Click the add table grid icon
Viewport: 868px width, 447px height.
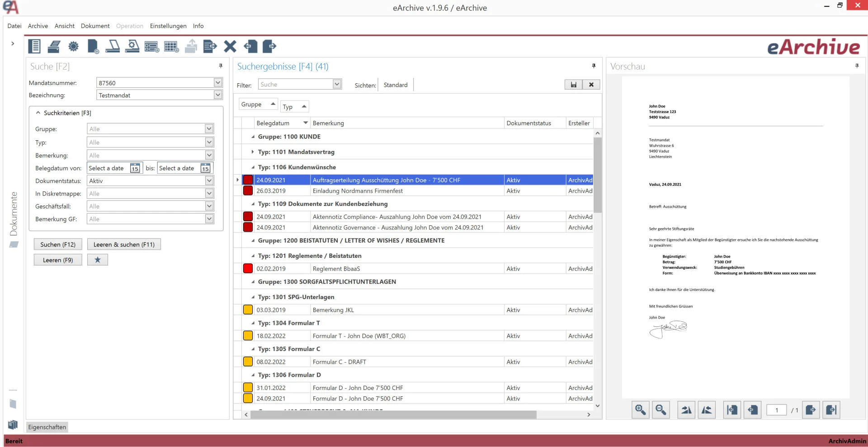[x=171, y=46]
